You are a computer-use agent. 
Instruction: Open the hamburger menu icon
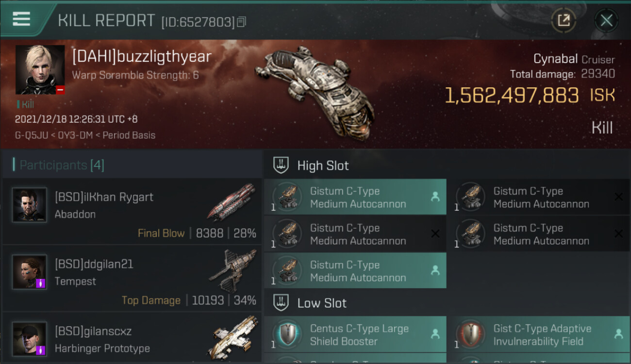21,19
